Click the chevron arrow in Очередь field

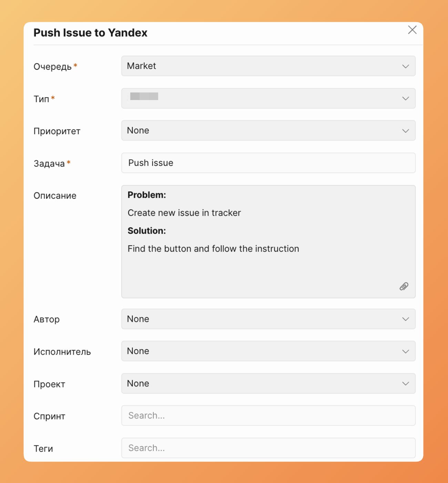[406, 66]
